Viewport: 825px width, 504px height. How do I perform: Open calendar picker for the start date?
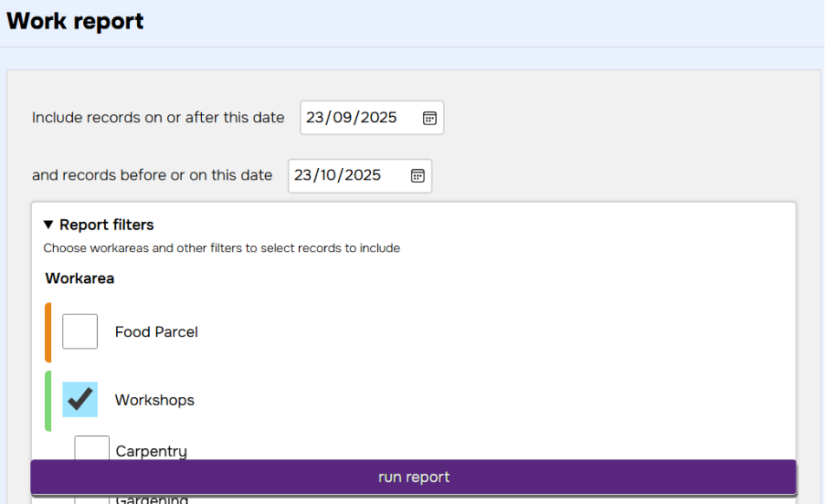429,118
